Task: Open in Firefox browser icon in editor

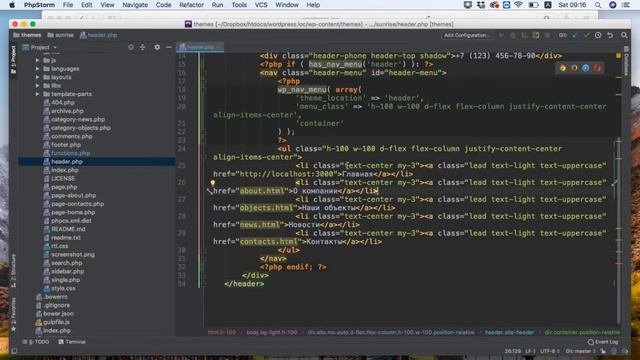Action: tap(574, 68)
